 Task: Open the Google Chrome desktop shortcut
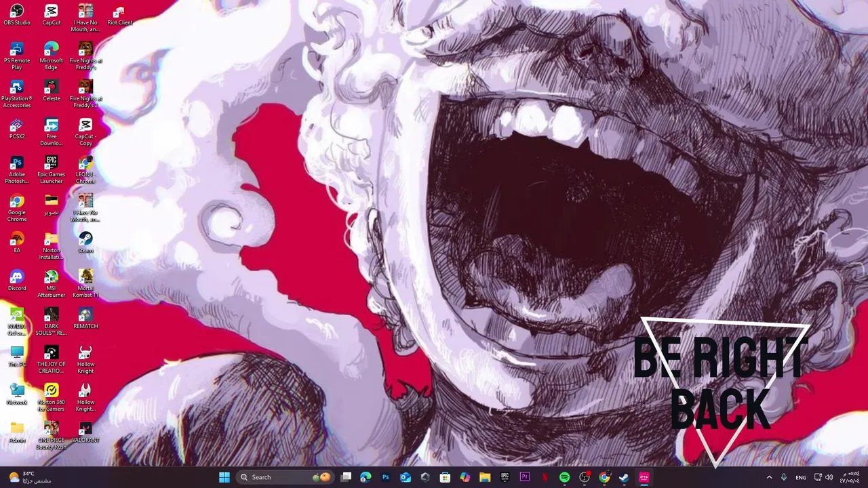17,207
